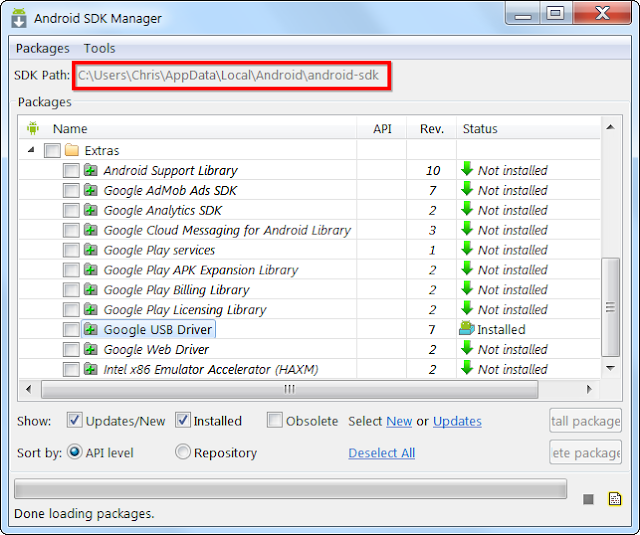
Task: Click the package icon next to Google AdMob Ads SDK
Action: [91, 190]
